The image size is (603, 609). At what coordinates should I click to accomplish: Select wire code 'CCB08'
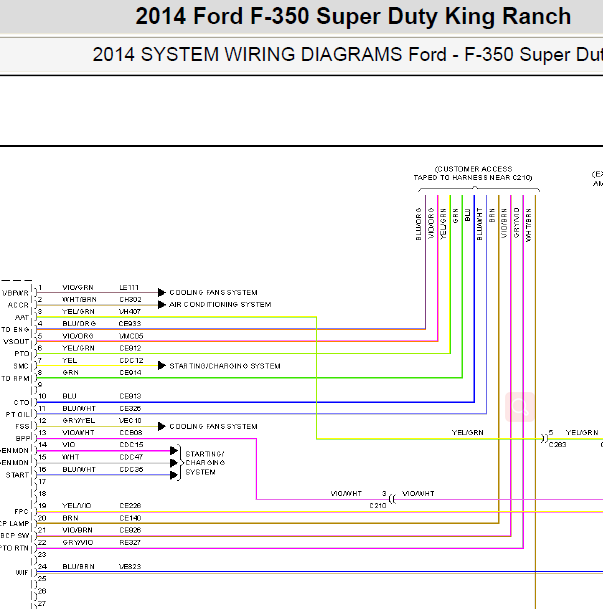tap(131, 433)
